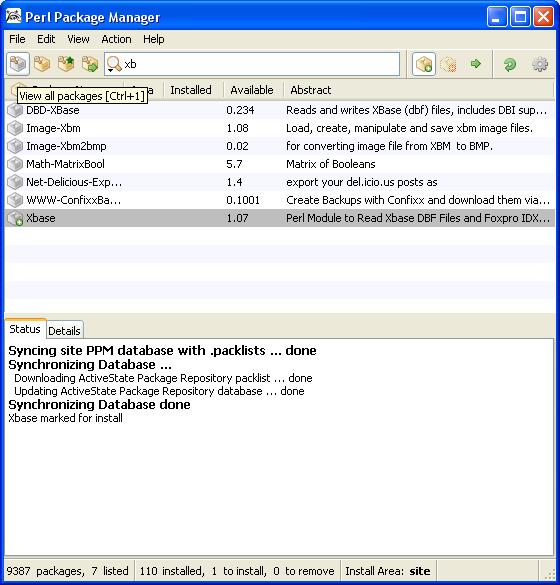Show installed packages toolbar icon
560x585 pixels.
42,64
